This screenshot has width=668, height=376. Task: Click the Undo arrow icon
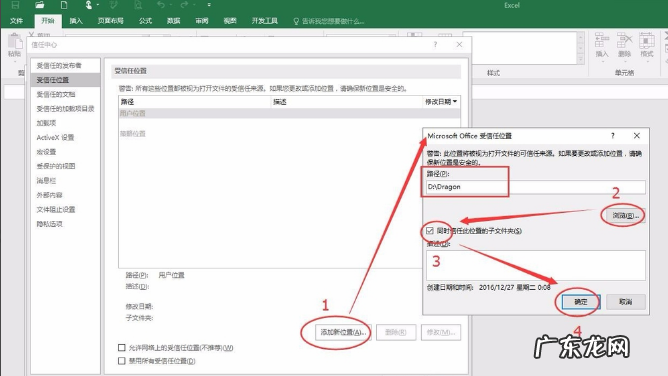161,5
